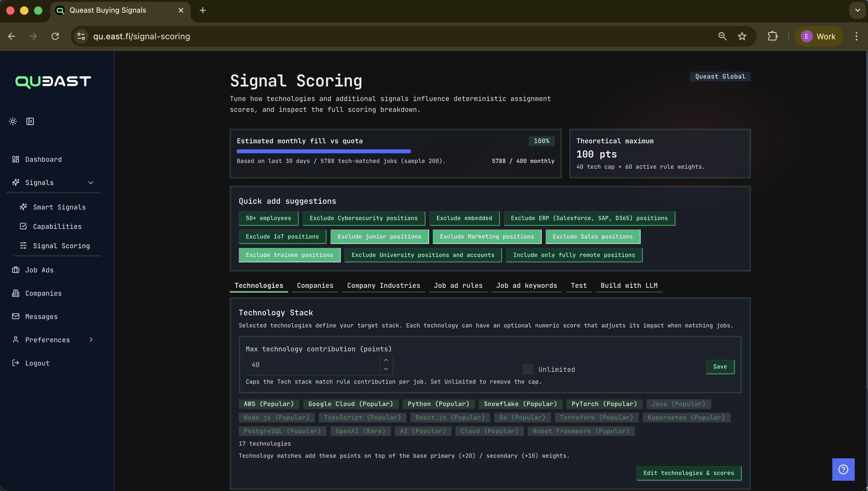Open Companies from the sidebar

pyautogui.click(x=43, y=293)
